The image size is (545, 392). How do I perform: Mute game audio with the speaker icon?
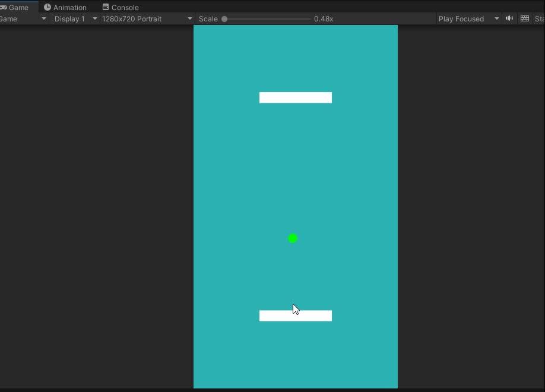[x=509, y=18]
